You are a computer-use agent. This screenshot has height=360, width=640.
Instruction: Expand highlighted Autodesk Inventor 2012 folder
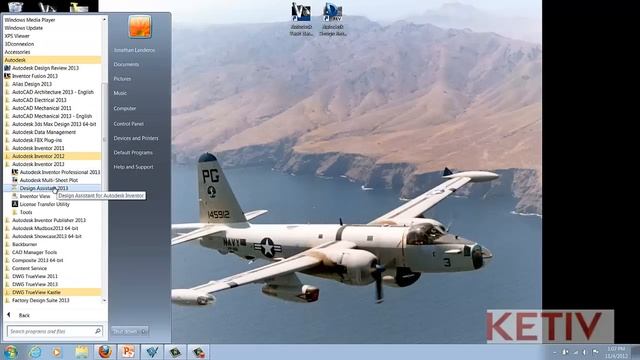pos(52,156)
